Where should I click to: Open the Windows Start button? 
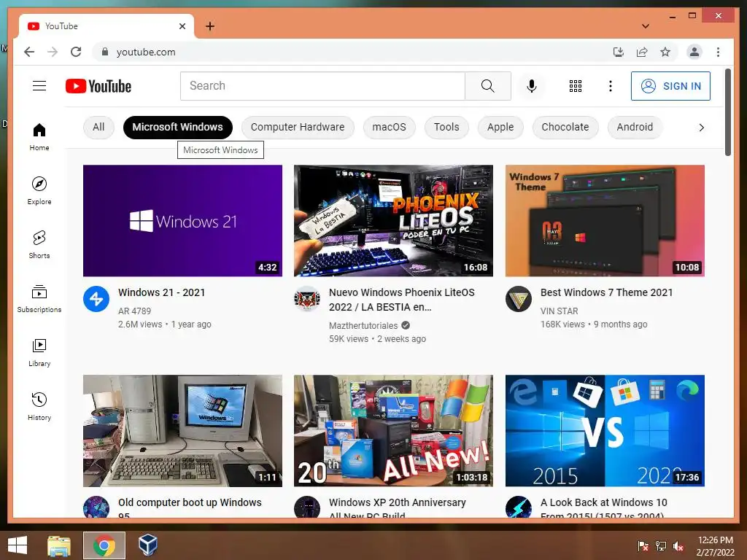point(18,545)
